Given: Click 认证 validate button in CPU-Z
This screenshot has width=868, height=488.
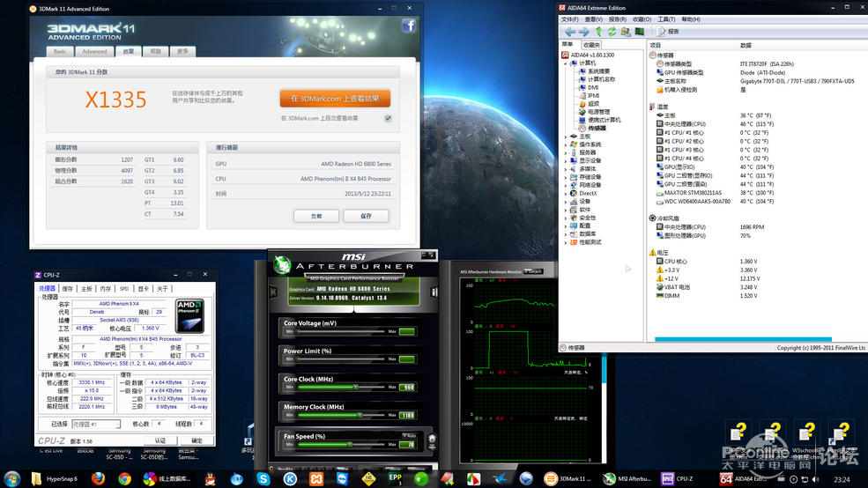Looking at the screenshot, I should point(160,441).
